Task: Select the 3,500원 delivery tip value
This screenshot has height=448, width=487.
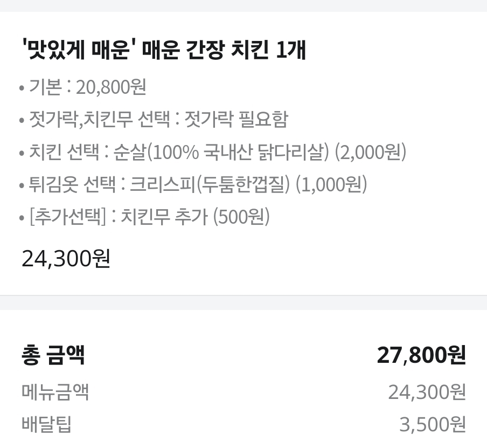Action: (433, 424)
